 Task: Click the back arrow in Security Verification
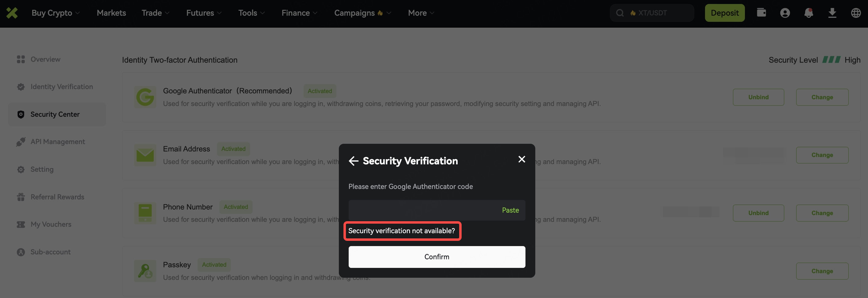pyautogui.click(x=354, y=161)
